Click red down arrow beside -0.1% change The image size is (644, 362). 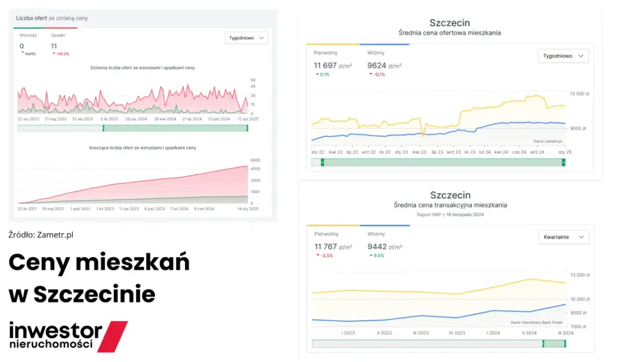point(370,75)
